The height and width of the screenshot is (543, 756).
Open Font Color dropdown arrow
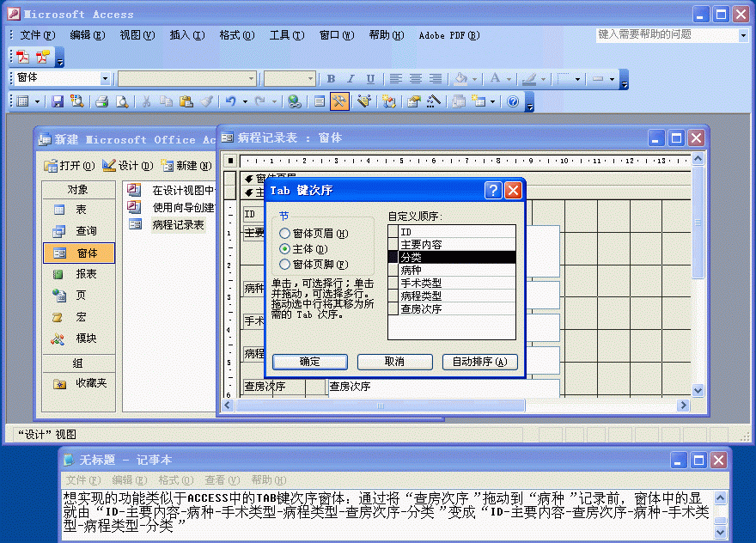(x=509, y=79)
